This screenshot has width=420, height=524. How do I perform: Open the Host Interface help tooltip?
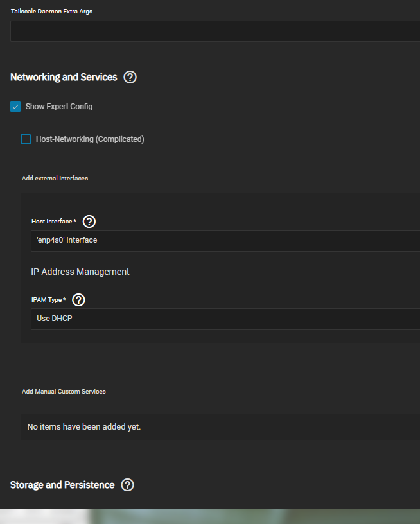point(89,222)
